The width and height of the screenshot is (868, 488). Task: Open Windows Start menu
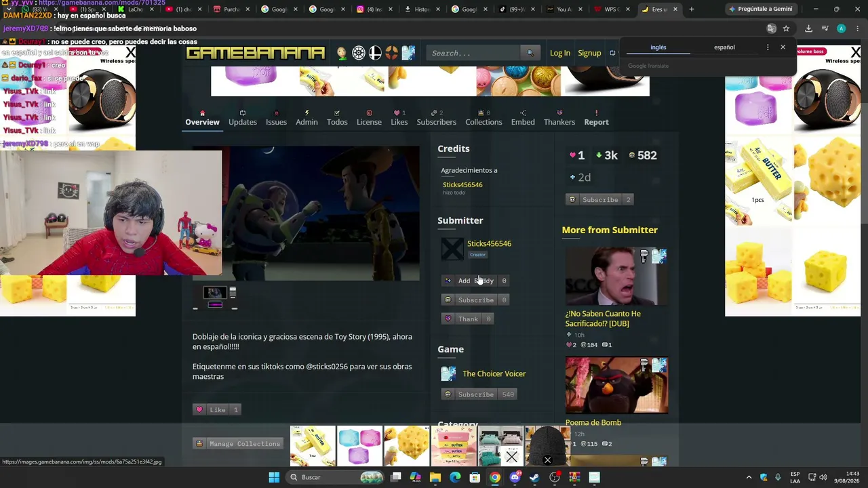[x=274, y=477]
